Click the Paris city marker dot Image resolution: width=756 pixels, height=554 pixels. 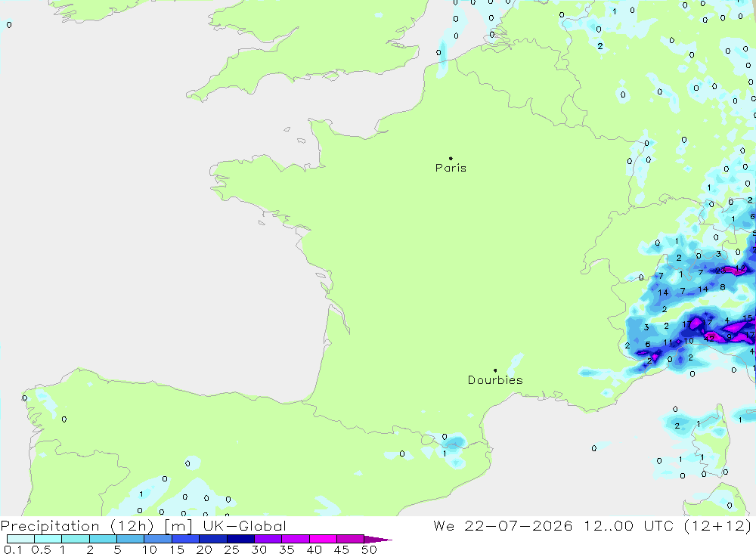pos(451,158)
